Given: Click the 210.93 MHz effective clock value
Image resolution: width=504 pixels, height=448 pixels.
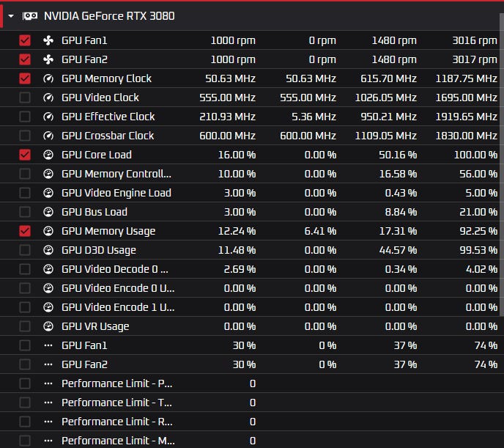Looking at the screenshot, I should 227,117.
